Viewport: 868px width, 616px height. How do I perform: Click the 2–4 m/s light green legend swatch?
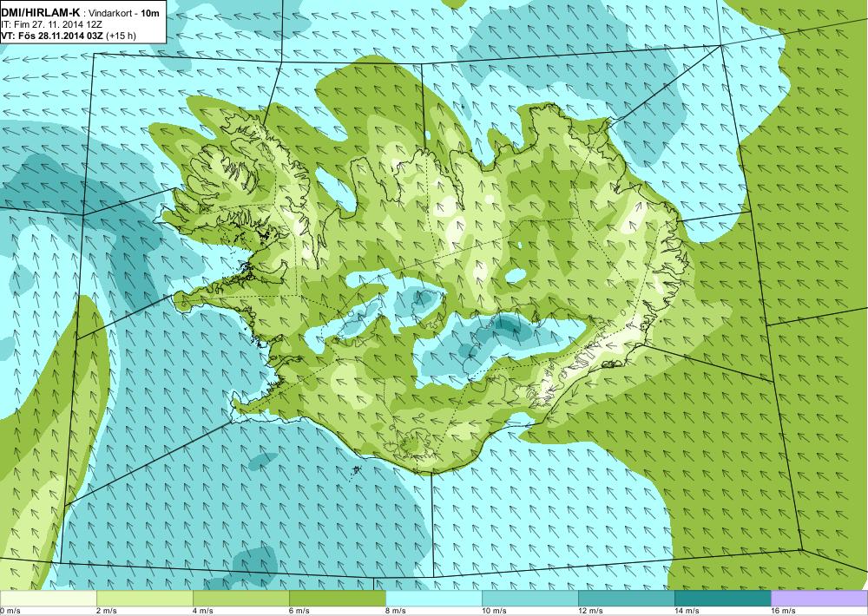(x=144, y=599)
